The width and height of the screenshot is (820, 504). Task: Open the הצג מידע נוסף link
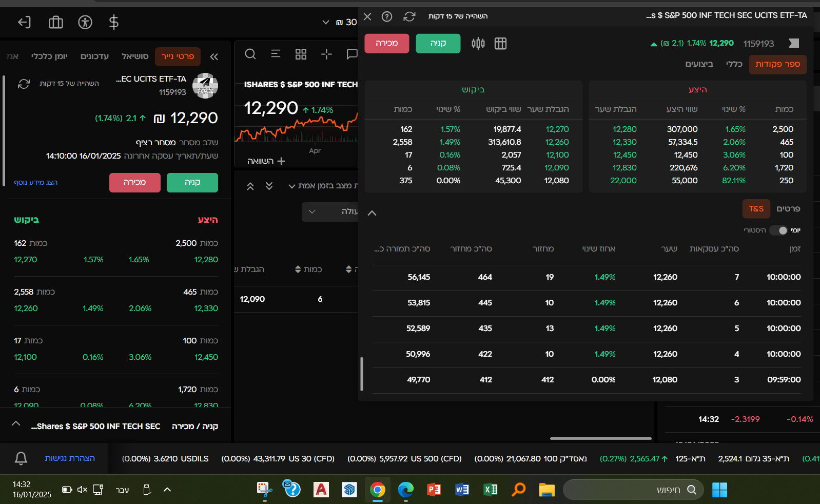[36, 183]
